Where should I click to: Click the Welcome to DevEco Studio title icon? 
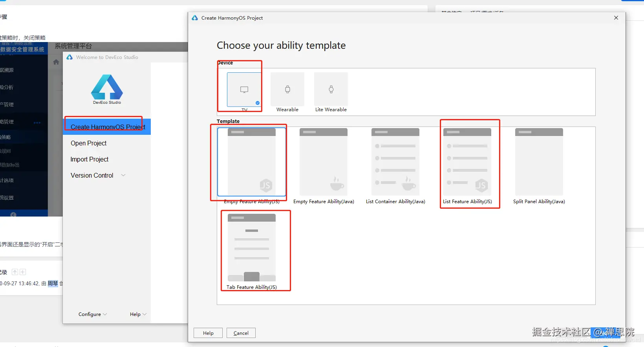tap(70, 57)
